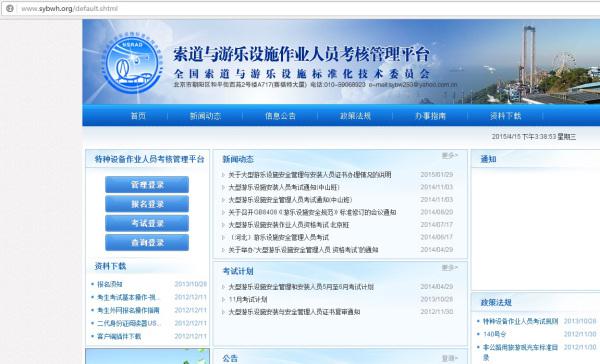Viewport: 600px width, 364px height.
Task: Click the 2014/06/17 news date
Action: pos(437,237)
